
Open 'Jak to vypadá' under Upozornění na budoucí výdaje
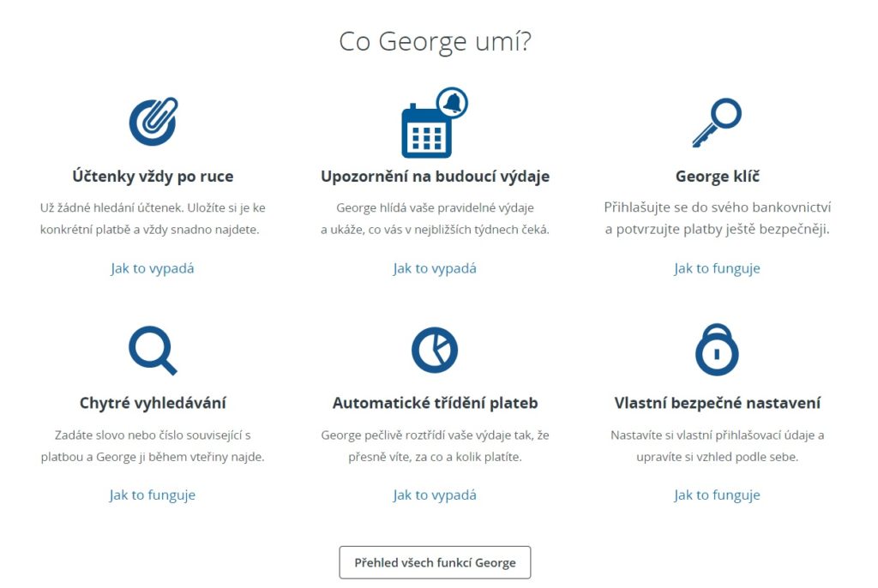click(x=435, y=268)
